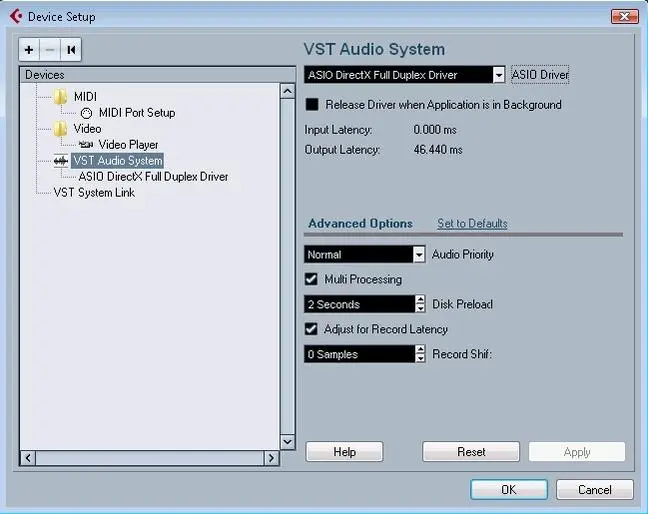Click the Set to Defaults link
Image resolution: width=648 pixels, height=514 pixels.
pos(472,224)
